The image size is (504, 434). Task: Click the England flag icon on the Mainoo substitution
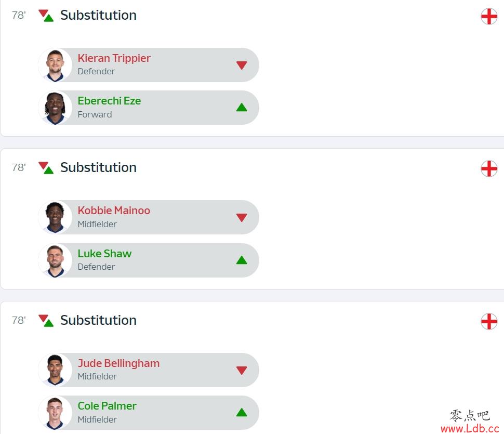(x=489, y=168)
